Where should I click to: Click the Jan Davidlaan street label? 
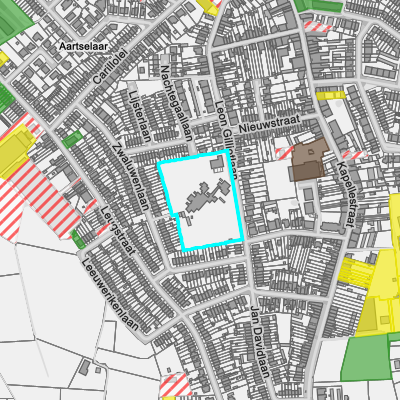pyautogui.click(x=260, y=341)
